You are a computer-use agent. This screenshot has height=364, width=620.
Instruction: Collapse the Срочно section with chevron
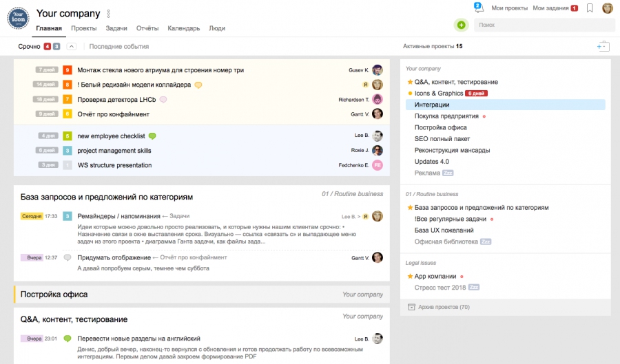tap(71, 47)
